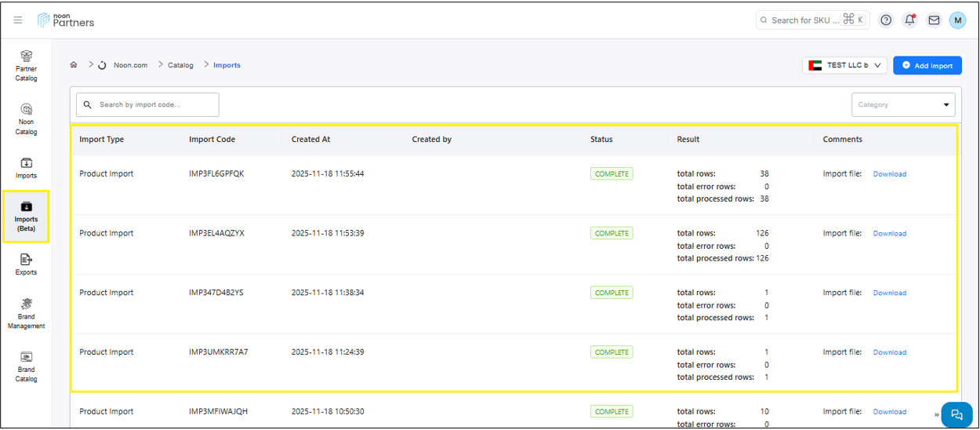Open the user profile avatar M
The height and width of the screenshot is (430, 980).
click(x=957, y=20)
